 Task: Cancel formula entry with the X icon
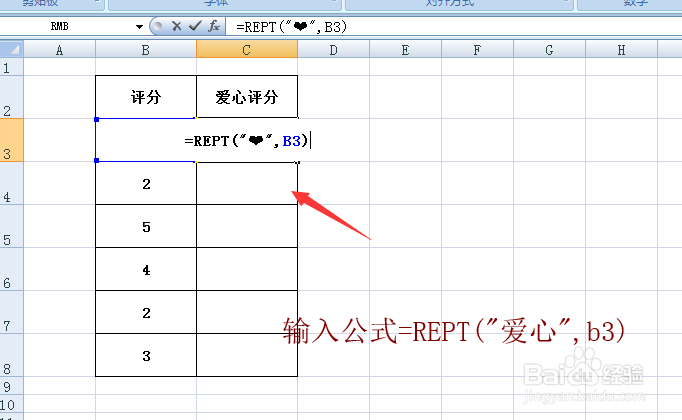tap(176, 27)
